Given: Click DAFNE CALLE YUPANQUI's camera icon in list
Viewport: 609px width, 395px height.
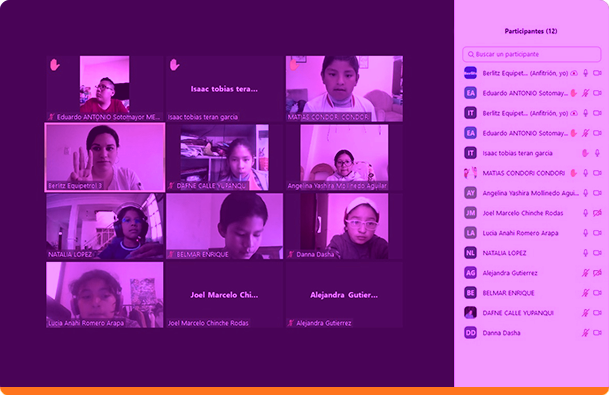Looking at the screenshot, I should coord(597,313).
